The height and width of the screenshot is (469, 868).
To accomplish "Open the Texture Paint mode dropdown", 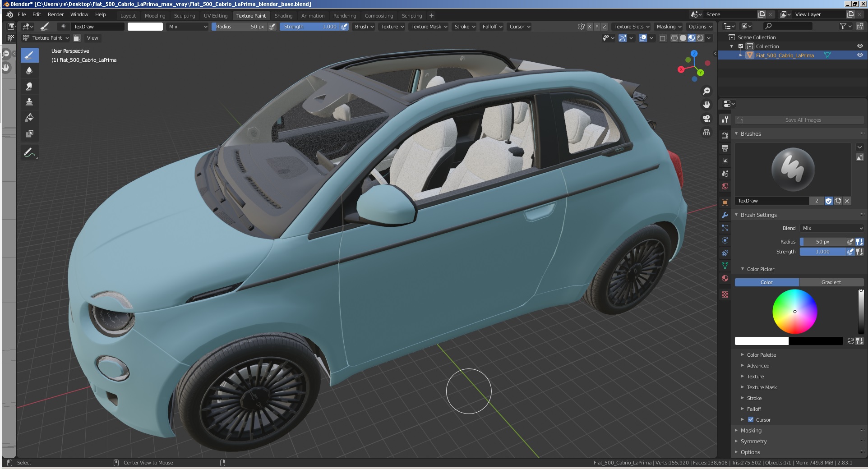I will [x=46, y=38].
